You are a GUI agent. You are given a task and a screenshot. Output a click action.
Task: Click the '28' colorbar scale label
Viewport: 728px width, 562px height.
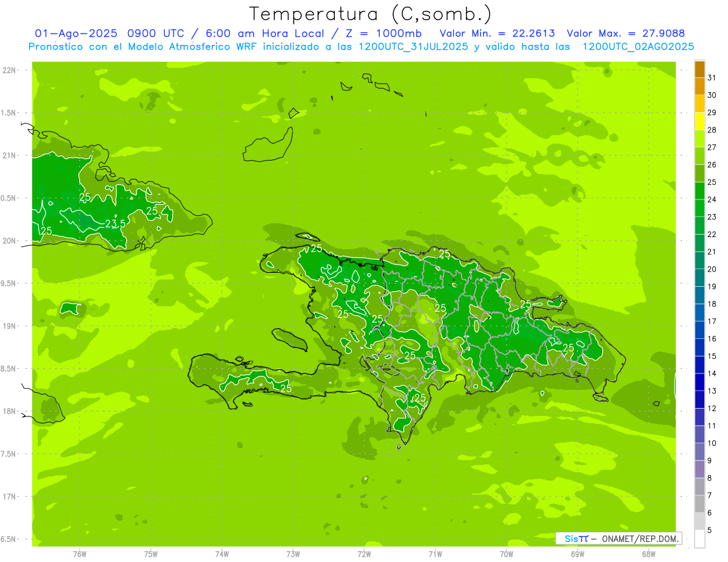coord(712,130)
